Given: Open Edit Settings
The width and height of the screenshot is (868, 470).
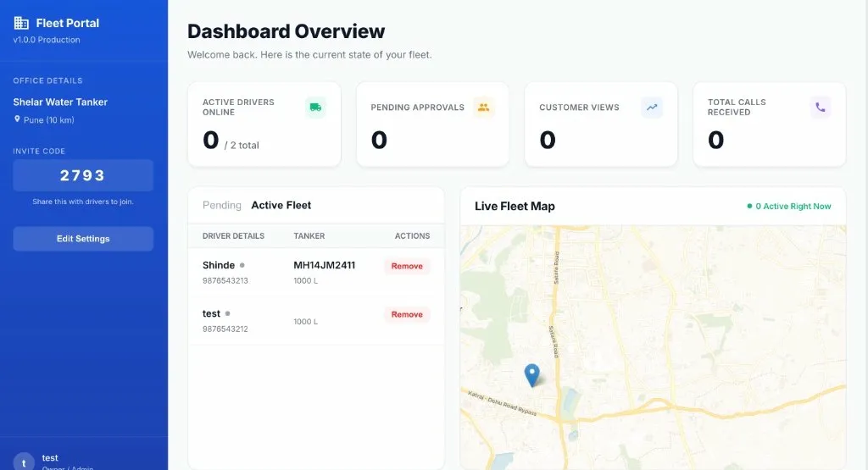Looking at the screenshot, I should click(83, 239).
